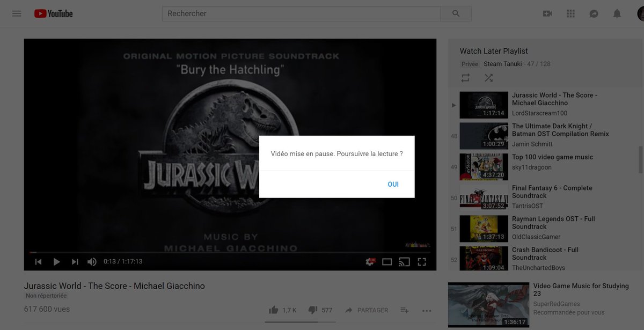Open the more actions ellipsis menu
This screenshot has height=330, width=644.
[x=427, y=310]
